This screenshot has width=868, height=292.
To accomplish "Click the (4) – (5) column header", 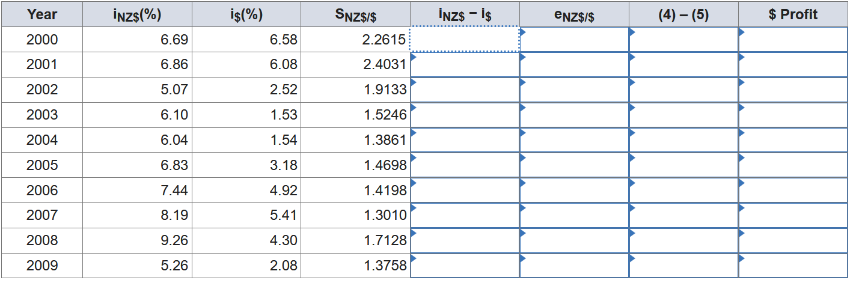I will [683, 14].
